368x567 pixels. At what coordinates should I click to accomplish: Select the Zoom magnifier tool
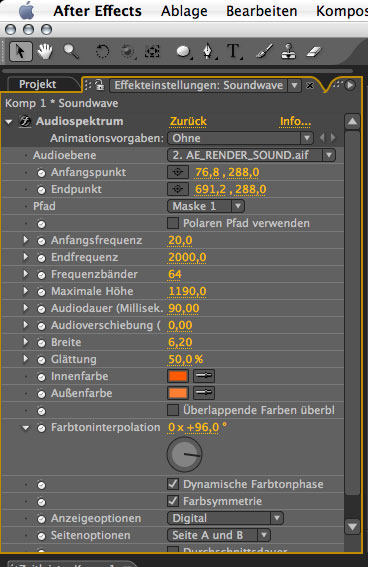[71, 51]
